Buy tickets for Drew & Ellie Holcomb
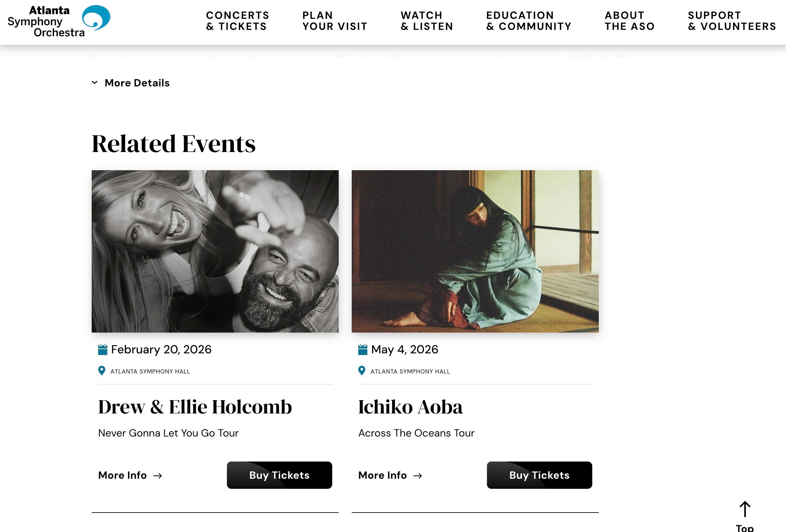The width and height of the screenshot is (786, 532). [x=279, y=475]
